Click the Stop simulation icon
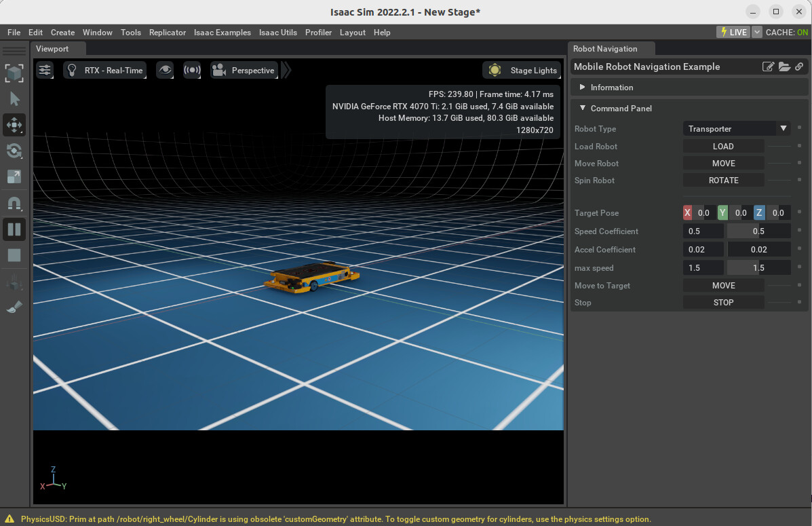 tap(14, 255)
